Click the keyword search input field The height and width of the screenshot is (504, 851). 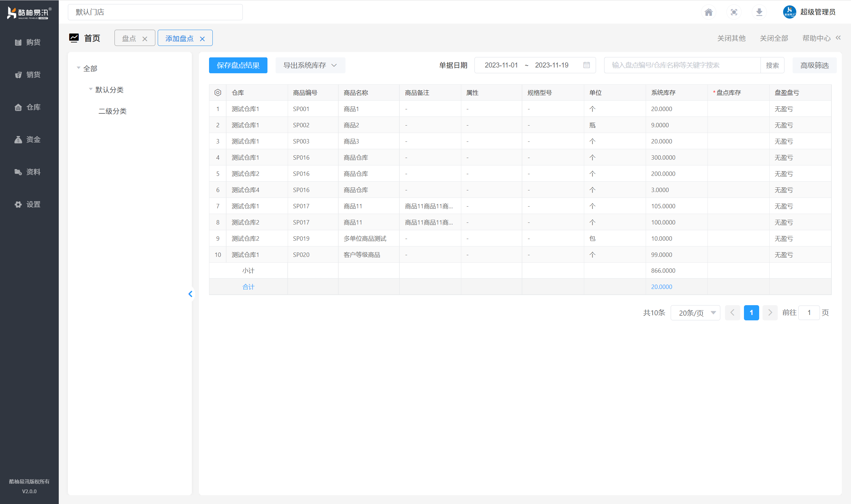[x=681, y=65]
